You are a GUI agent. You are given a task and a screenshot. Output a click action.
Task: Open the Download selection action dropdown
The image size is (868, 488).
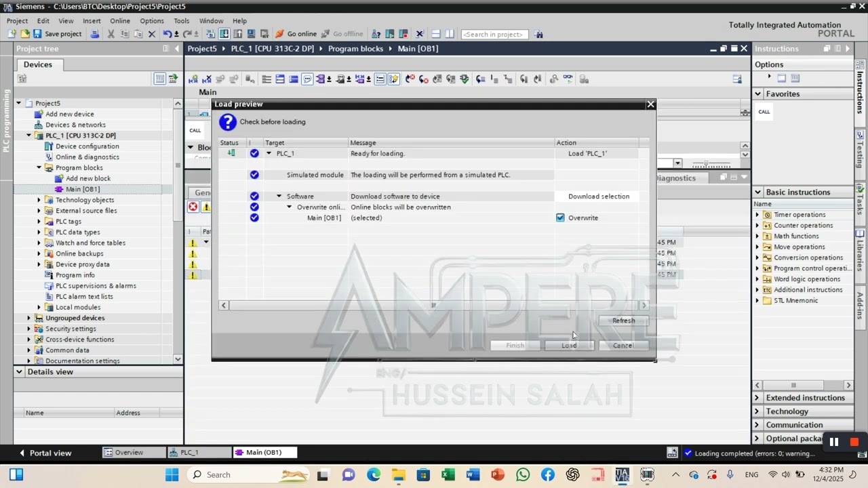pyautogui.click(x=598, y=197)
